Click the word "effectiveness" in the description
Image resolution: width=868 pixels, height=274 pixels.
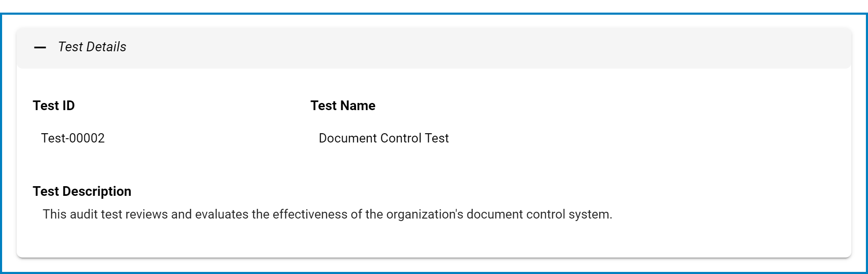[x=310, y=214]
